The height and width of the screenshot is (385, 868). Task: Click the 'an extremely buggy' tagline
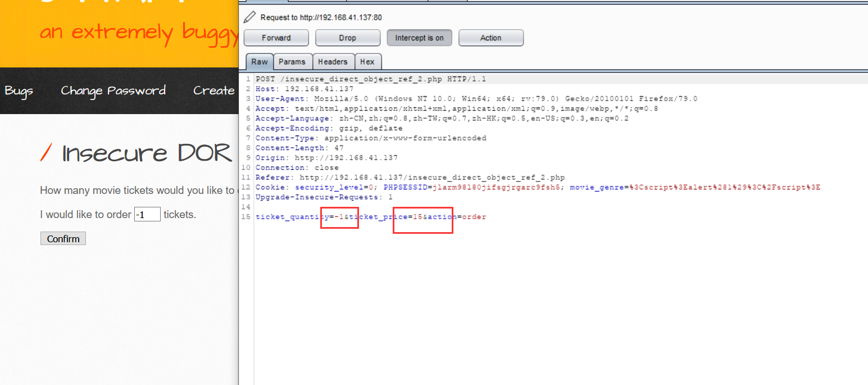(x=139, y=33)
